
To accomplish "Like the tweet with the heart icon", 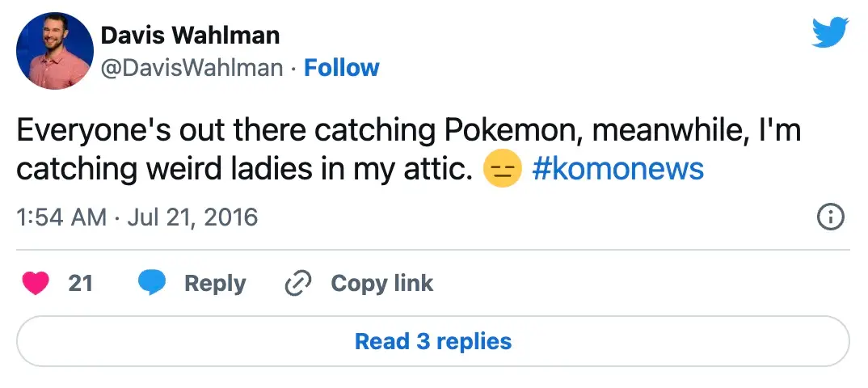I will pos(36,283).
